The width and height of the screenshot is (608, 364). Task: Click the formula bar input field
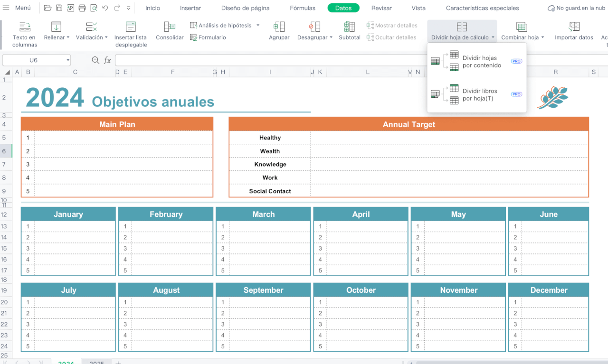332,60
